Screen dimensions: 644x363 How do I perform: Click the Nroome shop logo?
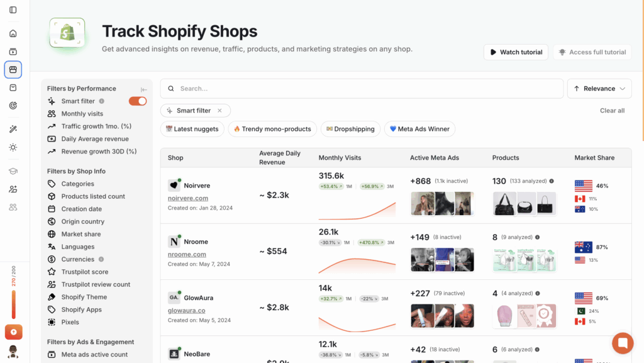click(174, 242)
